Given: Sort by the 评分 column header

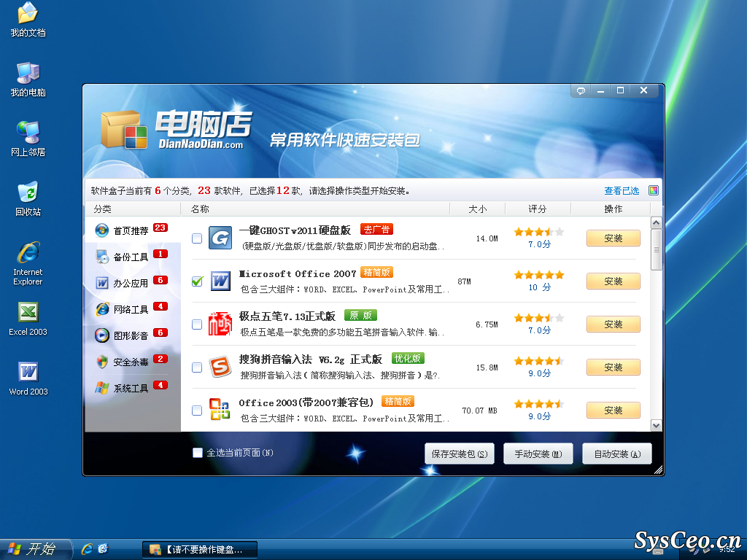Looking at the screenshot, I should tap(538, 209).
